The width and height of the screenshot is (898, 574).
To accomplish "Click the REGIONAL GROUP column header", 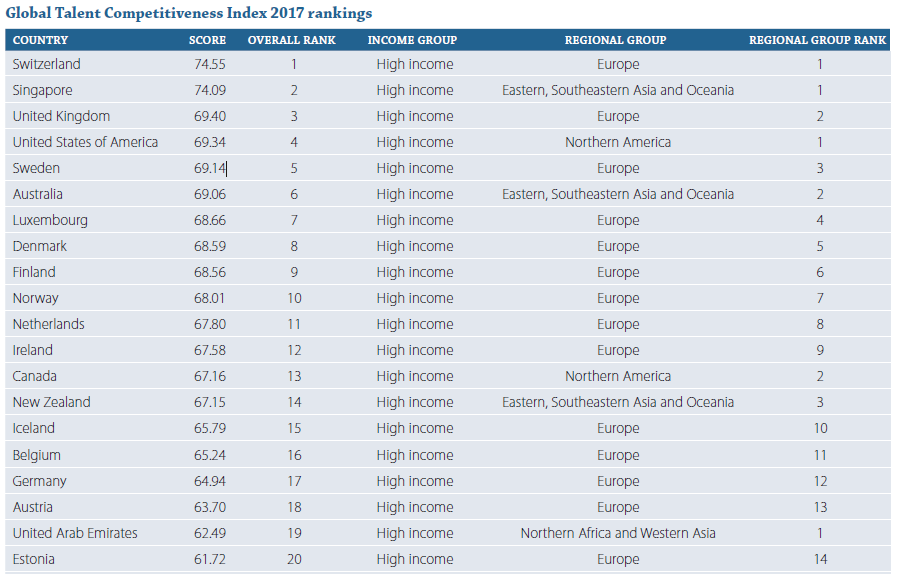I will click(x=615, y=40).
